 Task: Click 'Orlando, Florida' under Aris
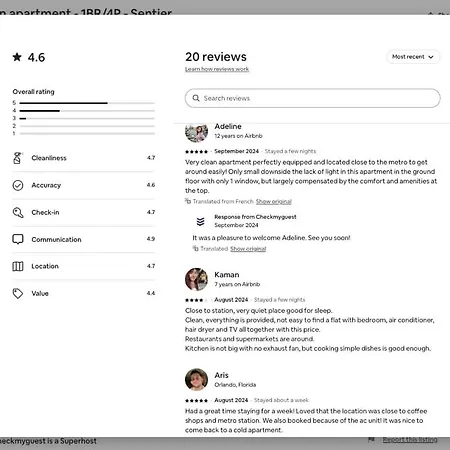point(235,385)
